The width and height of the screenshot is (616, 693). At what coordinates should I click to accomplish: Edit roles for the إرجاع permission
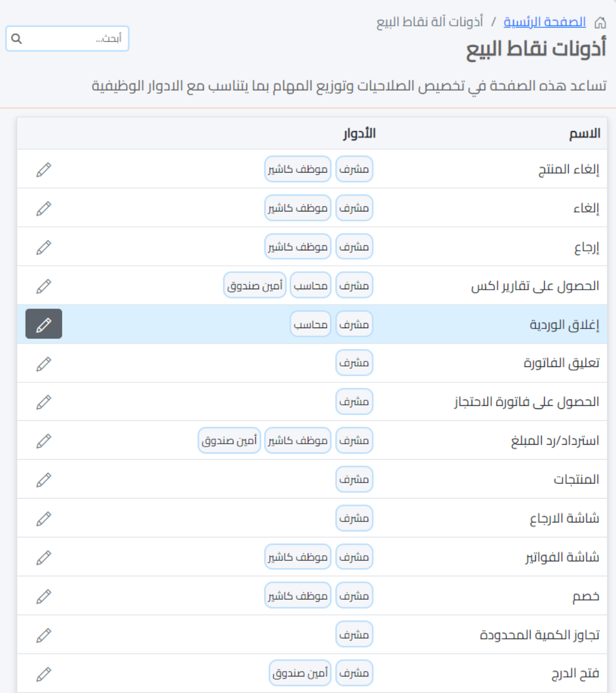tap(44, 247)
